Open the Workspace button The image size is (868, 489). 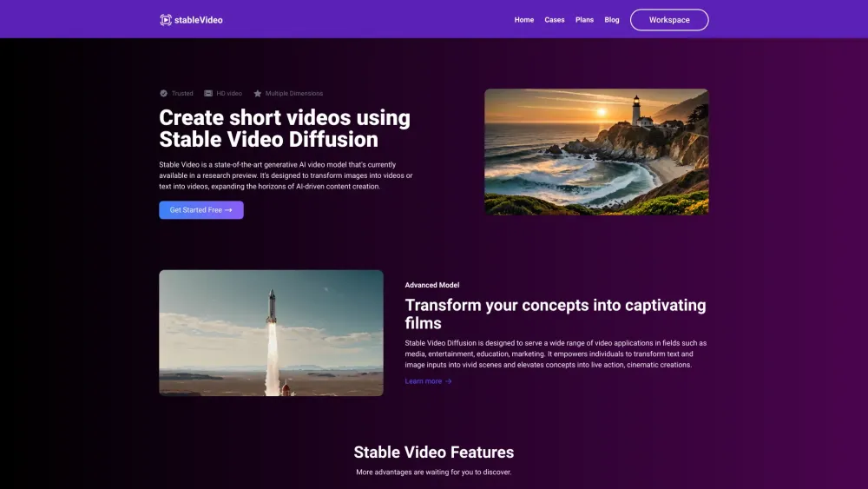(669, 20)
